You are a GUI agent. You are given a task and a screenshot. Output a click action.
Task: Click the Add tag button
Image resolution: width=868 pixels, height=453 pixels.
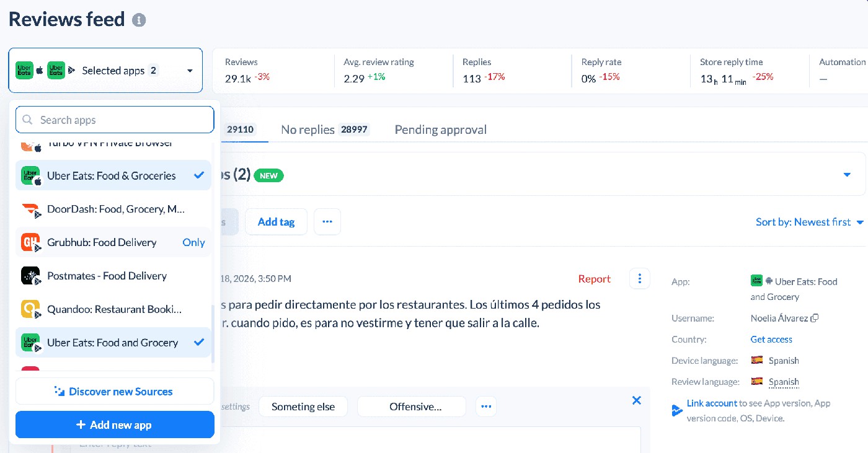coord(276,222)
